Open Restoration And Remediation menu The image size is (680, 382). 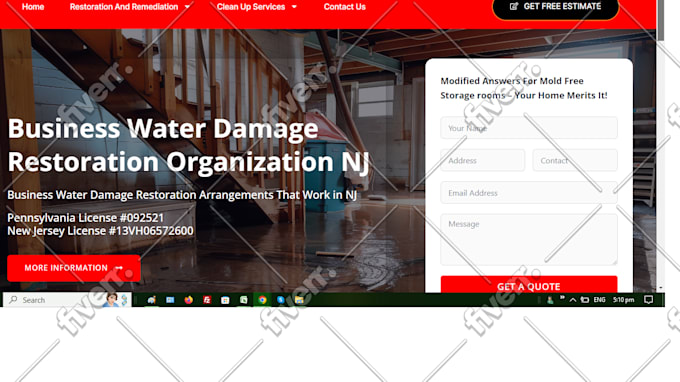(x=124, y=7)
